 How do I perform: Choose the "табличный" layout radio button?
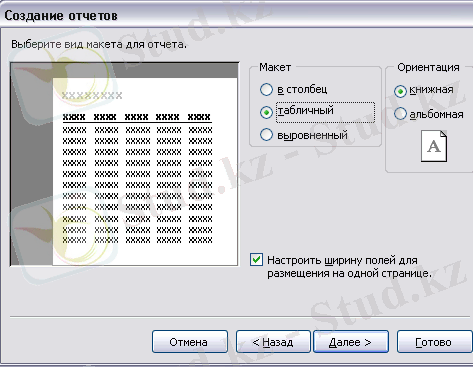[x=266, y=112]
